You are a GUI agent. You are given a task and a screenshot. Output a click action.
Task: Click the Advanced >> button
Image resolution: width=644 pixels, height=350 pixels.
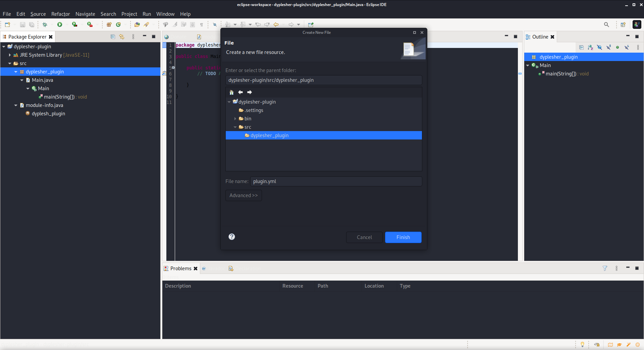point(244,195)
